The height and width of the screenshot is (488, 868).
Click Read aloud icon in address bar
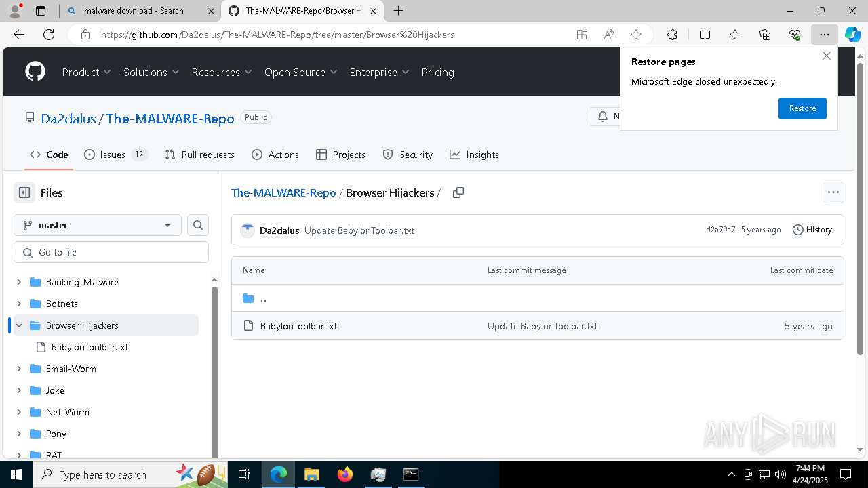[609, 35]
